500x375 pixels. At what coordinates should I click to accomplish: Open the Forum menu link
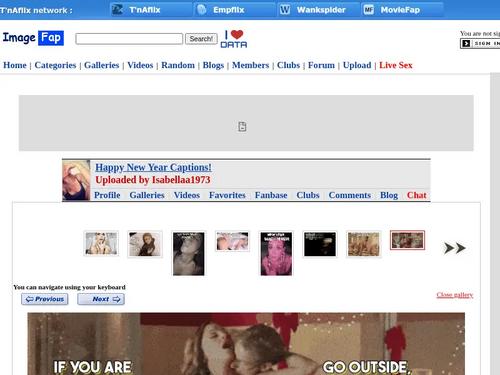click(x=321, y=65)
